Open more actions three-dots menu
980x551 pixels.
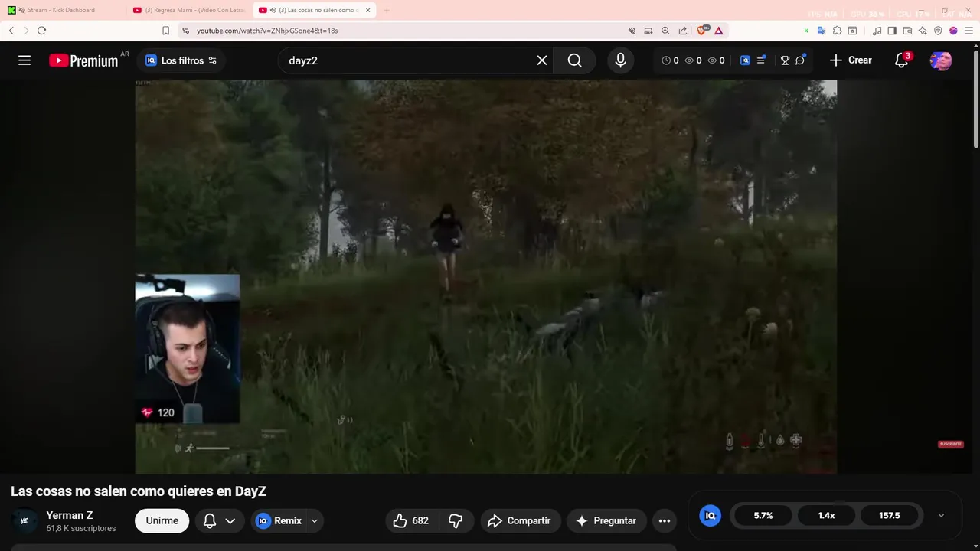665,520
